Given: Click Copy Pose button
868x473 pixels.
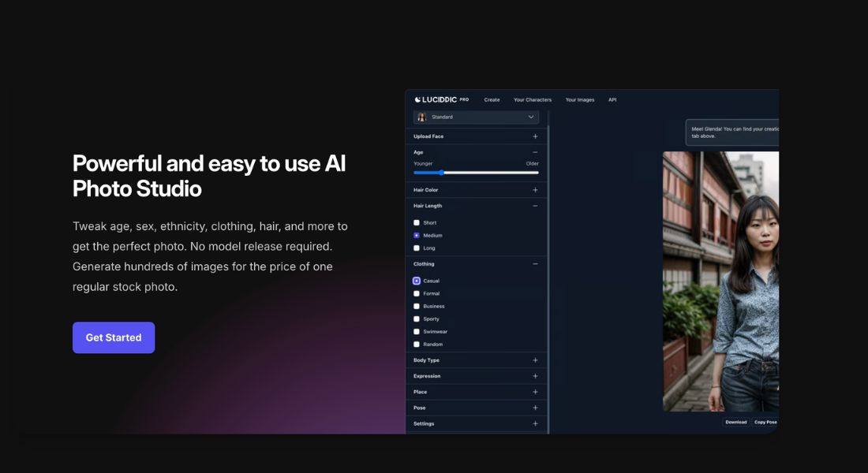Looking at the screenshot, I should pyautogui.click(x=765, y=422).
